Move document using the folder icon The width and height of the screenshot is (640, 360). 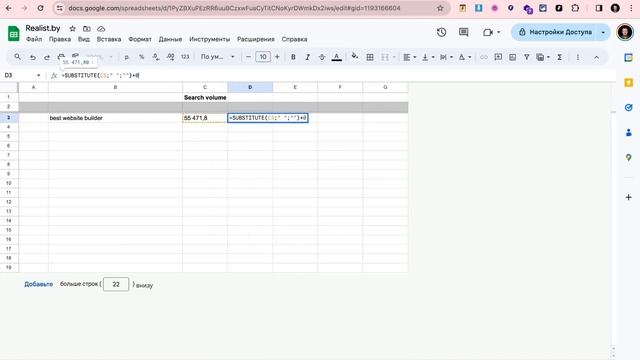87,29
